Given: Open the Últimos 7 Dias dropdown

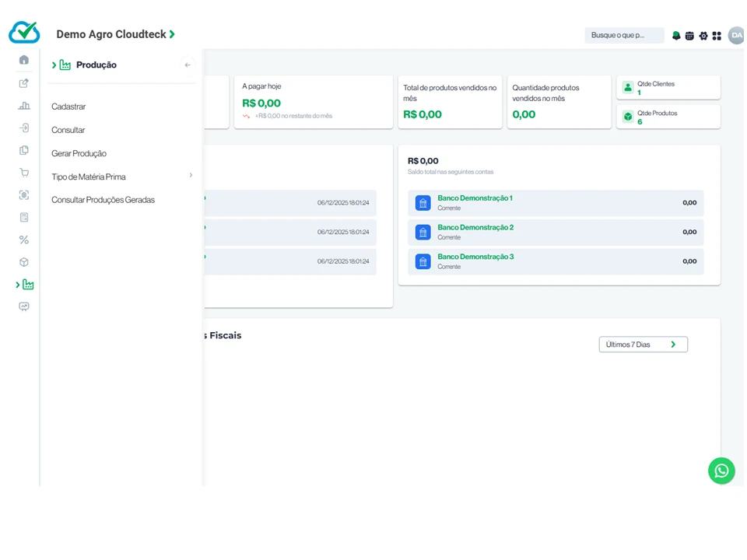Looking at the screenshot, I should tap(643, 345).
